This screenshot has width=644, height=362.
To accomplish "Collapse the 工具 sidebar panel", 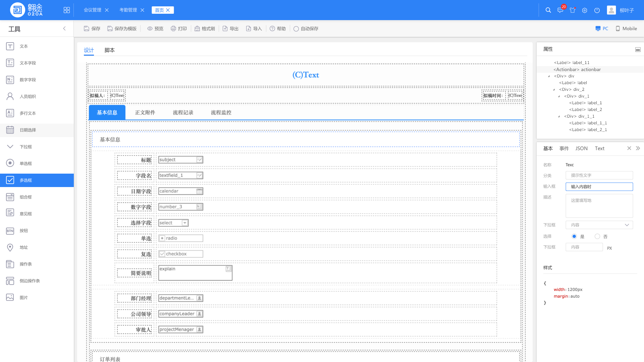I will [x=64, y=28].
